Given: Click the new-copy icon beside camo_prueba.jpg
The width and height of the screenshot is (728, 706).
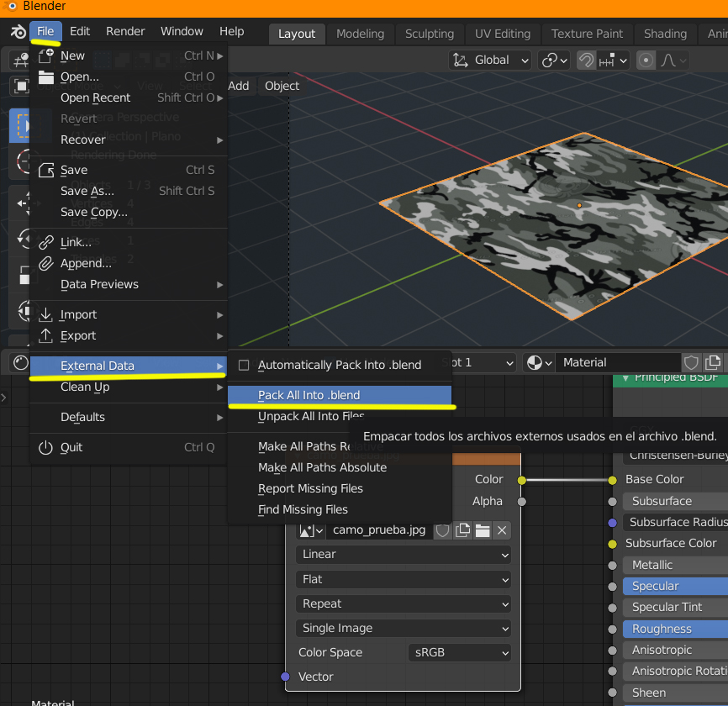Looking at the screenshot, I should coord(462,530).
